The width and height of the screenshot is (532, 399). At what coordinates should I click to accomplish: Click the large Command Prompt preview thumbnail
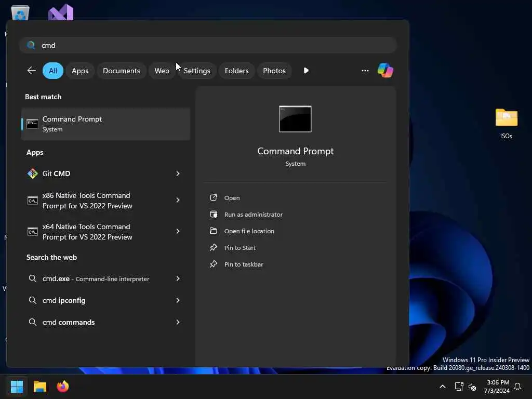click(x=295, y=119)
